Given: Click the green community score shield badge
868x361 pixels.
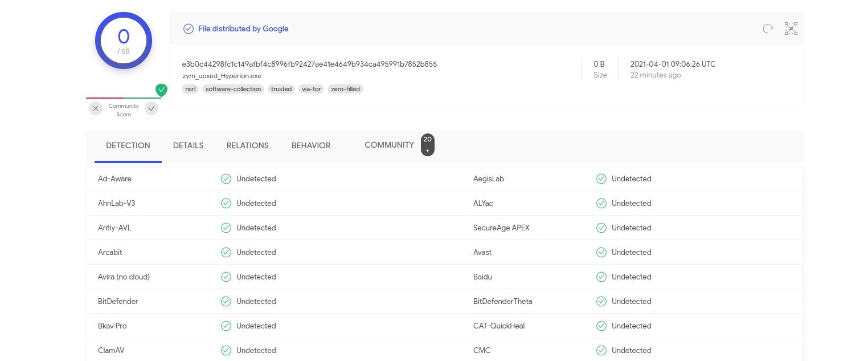Looking at the screenshot, I should click(x=162, y=90).
